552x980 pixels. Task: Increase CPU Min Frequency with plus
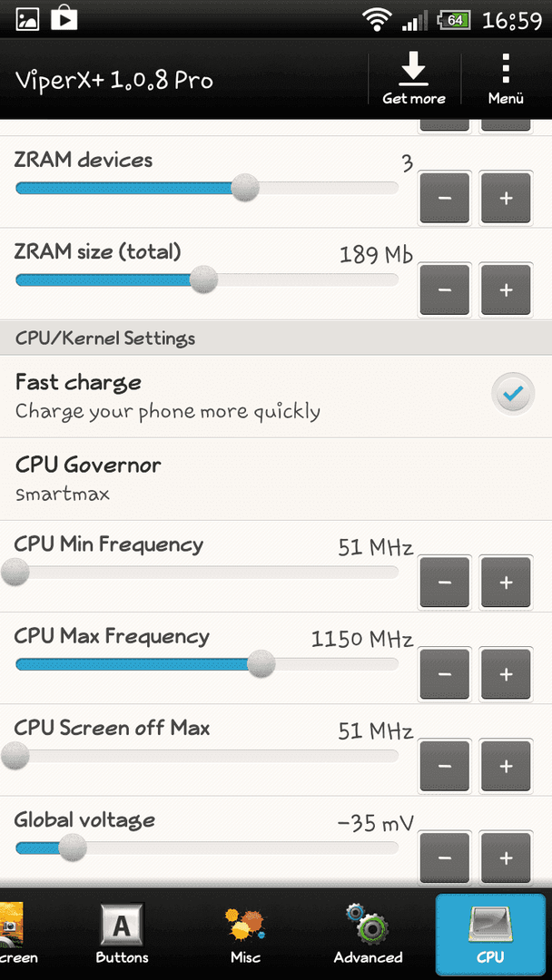(x=506, y=582)
